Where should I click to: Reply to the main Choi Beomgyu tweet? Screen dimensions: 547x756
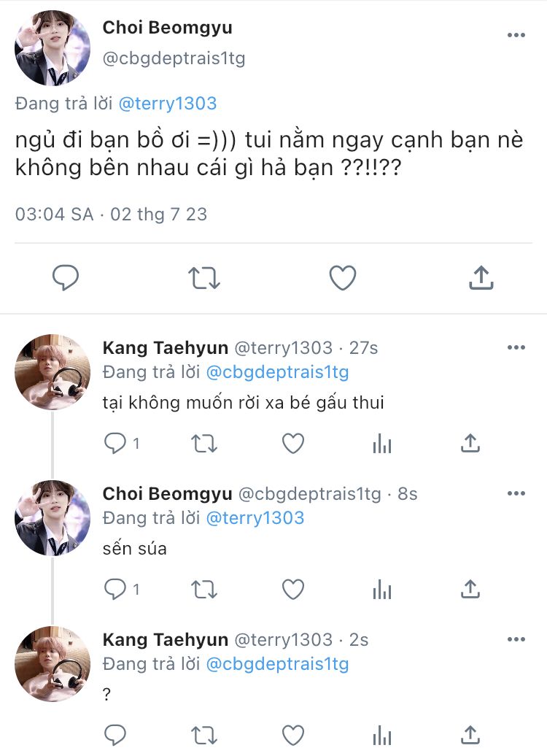pyautogui.click(x=66, y=278)
